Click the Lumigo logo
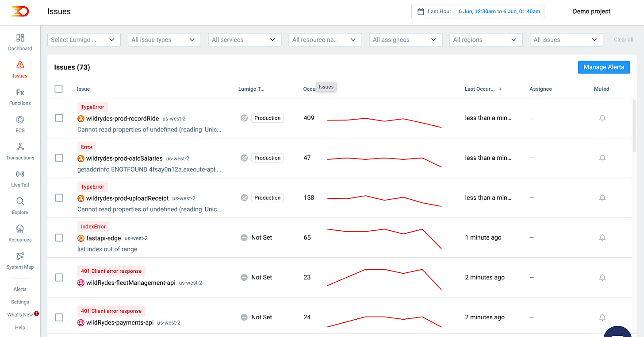Screen dimensions: 644x337 [20, 12]
